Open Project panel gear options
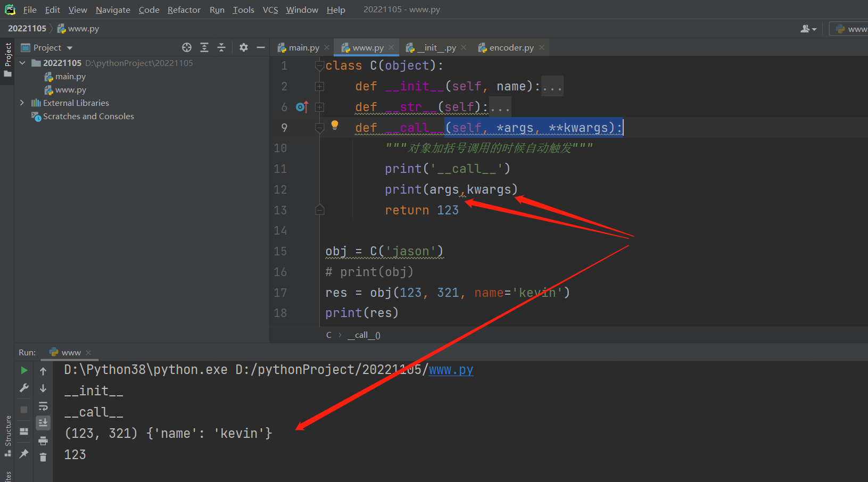The image size is (868, 482). tap(244, 47)
